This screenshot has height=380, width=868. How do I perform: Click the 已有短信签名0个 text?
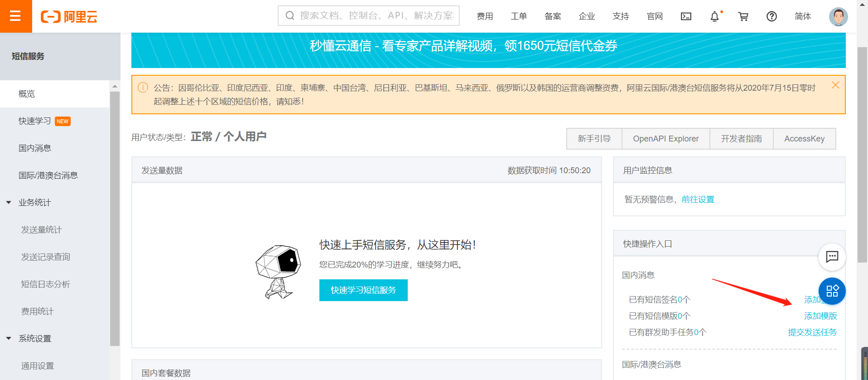[x=659, y=300]
